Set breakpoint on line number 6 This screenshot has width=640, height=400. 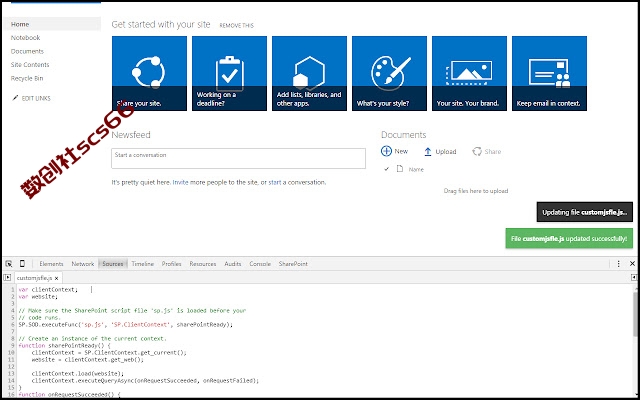[13, 324]
